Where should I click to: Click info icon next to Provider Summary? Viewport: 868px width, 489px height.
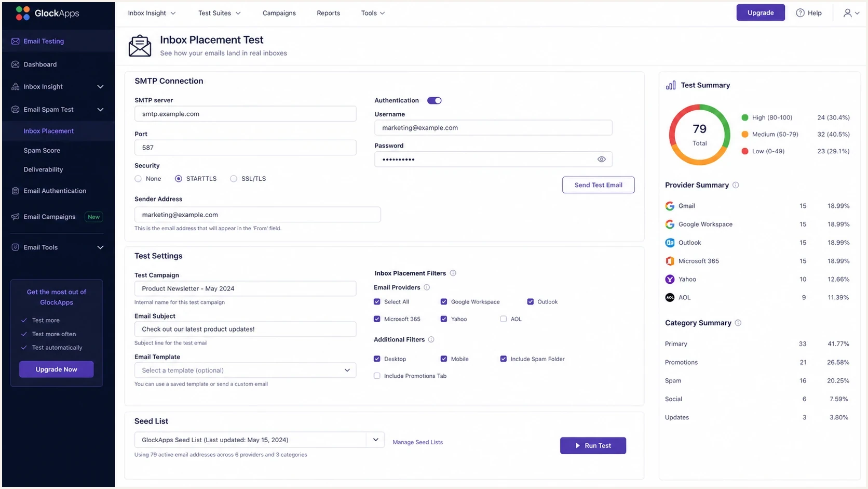736,185
